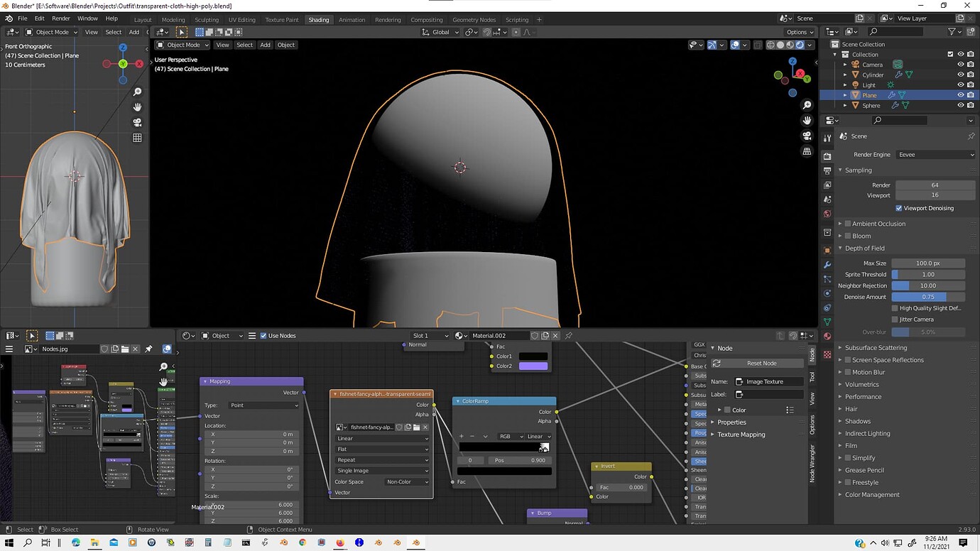Open the outliner filter funnel
980x551 pixels.
pyautogui.click(x=952, y=31)
